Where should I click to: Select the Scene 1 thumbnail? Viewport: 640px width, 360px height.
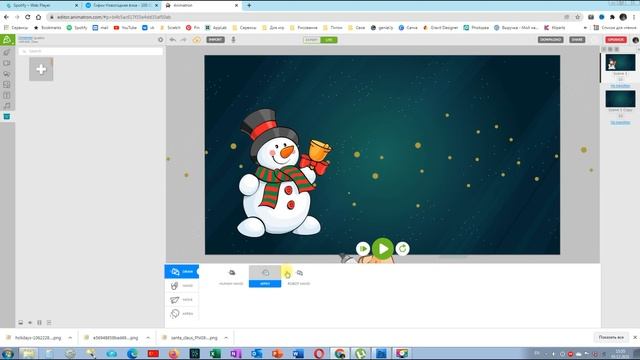pos(620,63)
